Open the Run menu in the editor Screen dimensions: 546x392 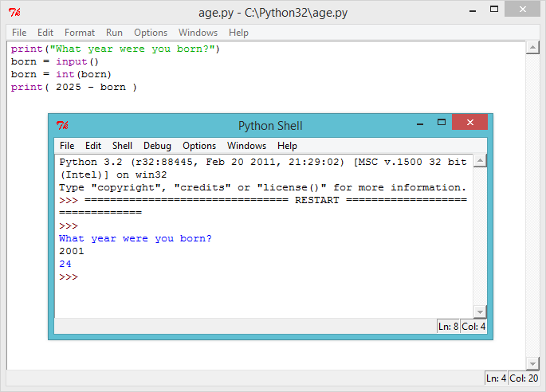(114, 33)
